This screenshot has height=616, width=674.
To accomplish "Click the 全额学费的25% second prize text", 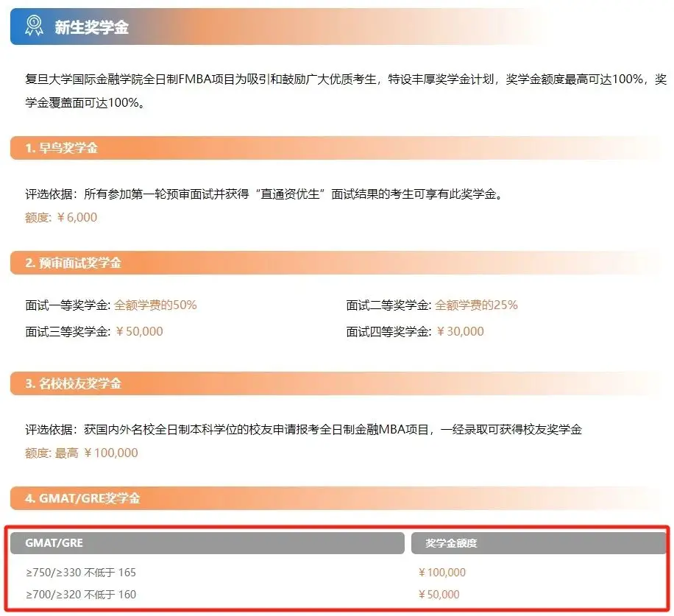I will pyautogui.click(x=476, y=305).
